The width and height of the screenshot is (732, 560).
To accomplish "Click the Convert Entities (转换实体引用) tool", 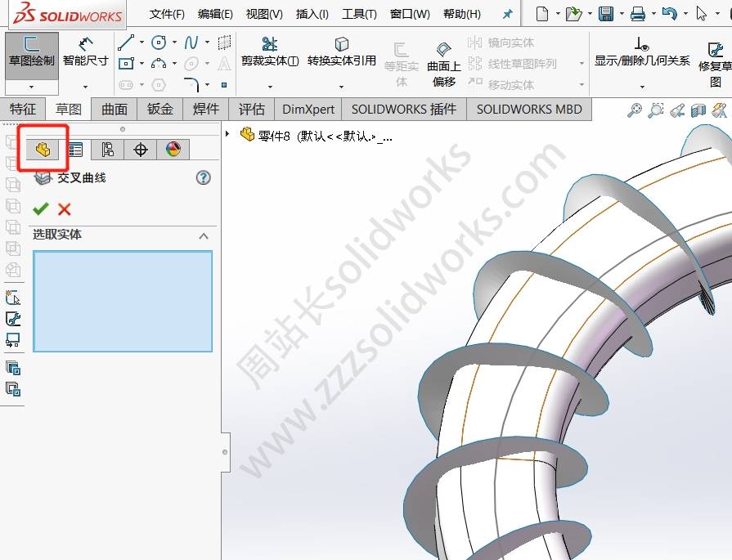I will (x=342, y=52).
